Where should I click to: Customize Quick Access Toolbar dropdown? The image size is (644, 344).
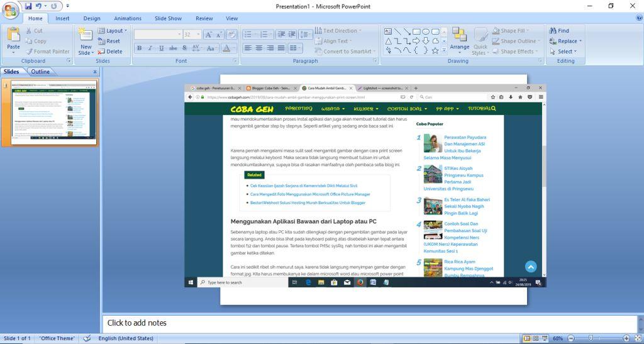tap(68, 6)
